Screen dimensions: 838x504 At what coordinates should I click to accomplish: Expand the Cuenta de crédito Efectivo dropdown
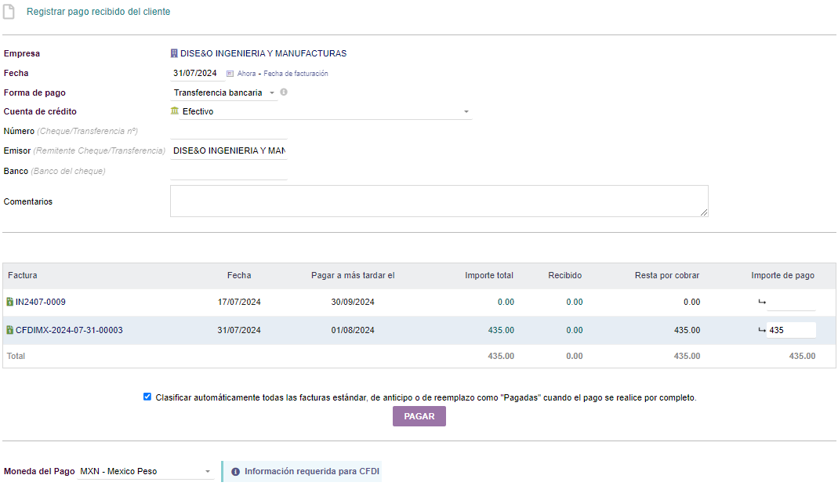point(321,111)
